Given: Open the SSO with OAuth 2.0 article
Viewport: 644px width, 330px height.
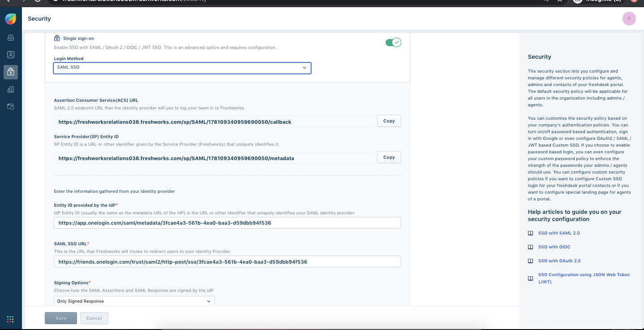Looking at the screenshot, I should point(559,261).
